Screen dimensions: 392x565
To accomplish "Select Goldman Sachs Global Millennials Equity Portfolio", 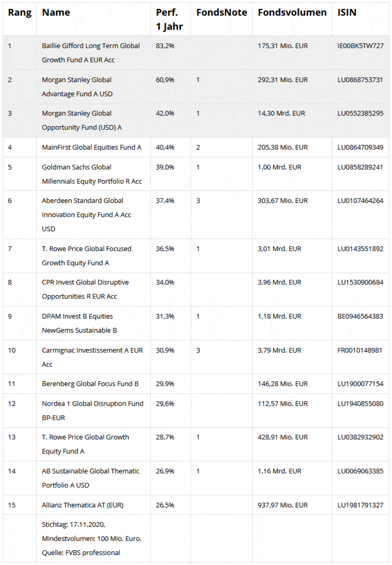I will click(x=92, y=174).
